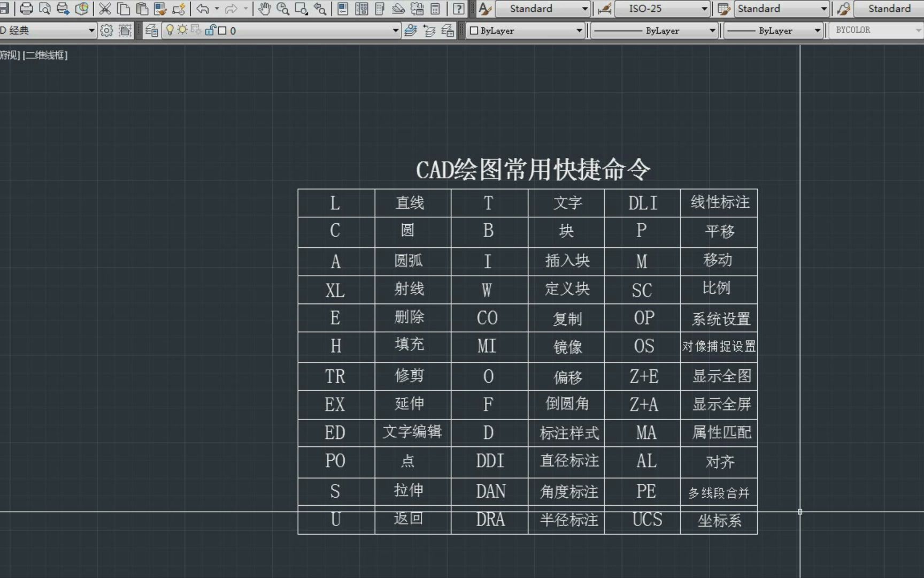924x578 pixels.
Task: Click the 3D Print icon
Action: (82, 9)
